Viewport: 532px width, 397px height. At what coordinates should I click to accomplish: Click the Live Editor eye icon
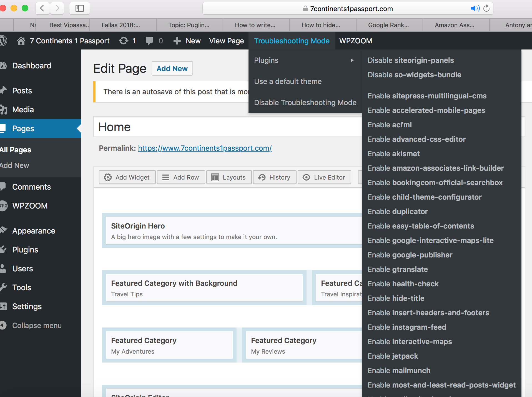[306, 177]
